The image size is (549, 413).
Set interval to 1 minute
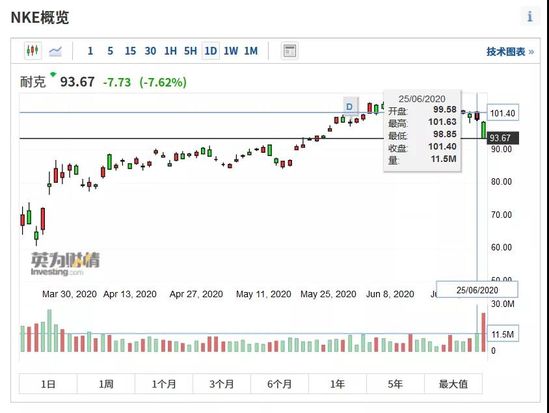[90, 51]
